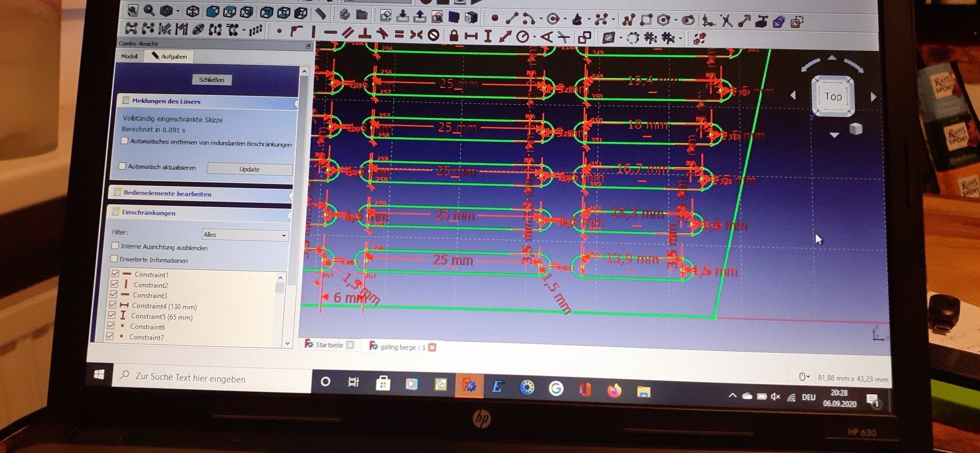Image resolution: width=980 pixels, height=453 pixels.
Task: Select the create point tool
Action: click(x=494, y=18)
